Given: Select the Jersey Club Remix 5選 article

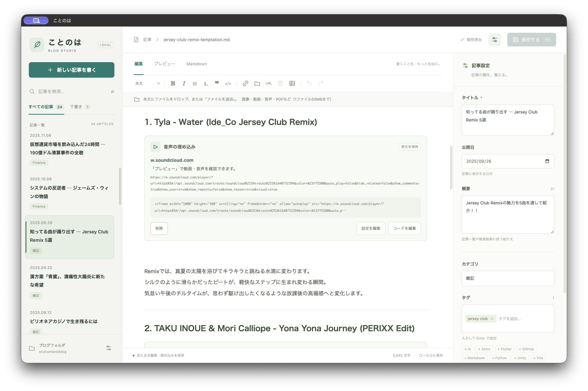Looking at the screenshot, I should (x=70, y=237).
